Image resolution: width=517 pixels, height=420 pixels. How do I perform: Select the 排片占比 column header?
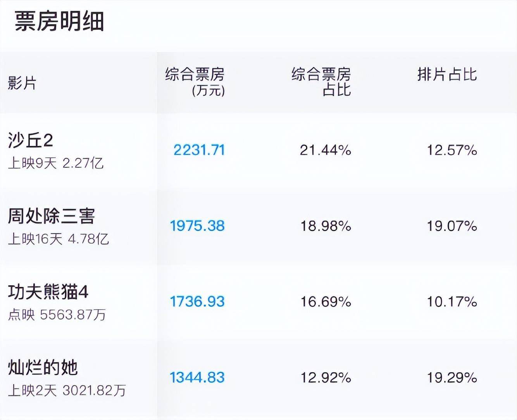click(447, 74)
